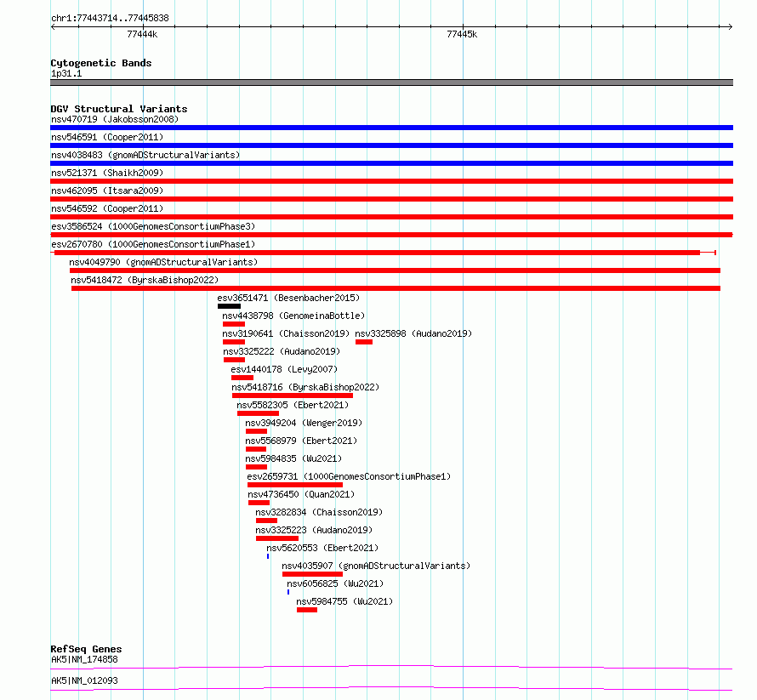Click the red bar of nsv5984755
The height and width of the screenshot is (700, 757).
[307, 610]
